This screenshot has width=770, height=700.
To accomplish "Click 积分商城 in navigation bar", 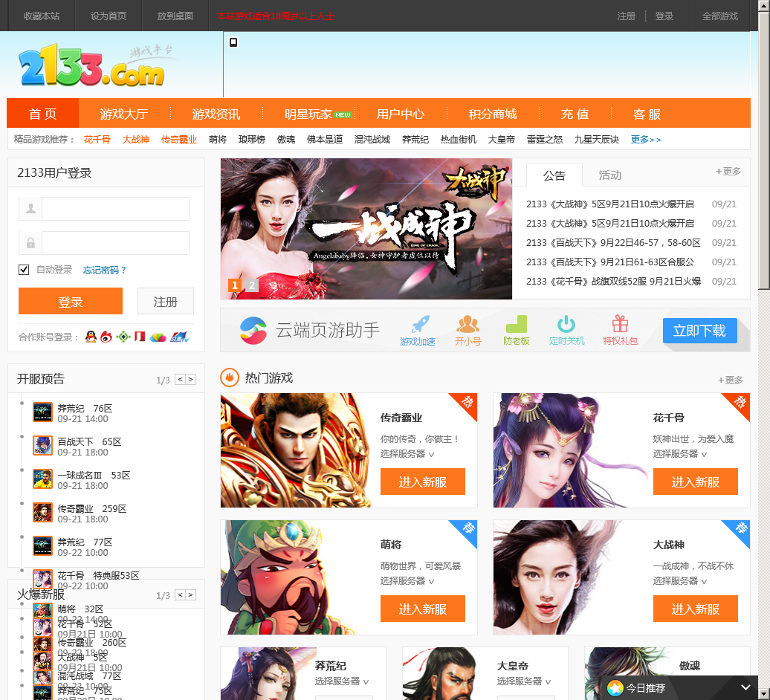I will pos(493,114).
